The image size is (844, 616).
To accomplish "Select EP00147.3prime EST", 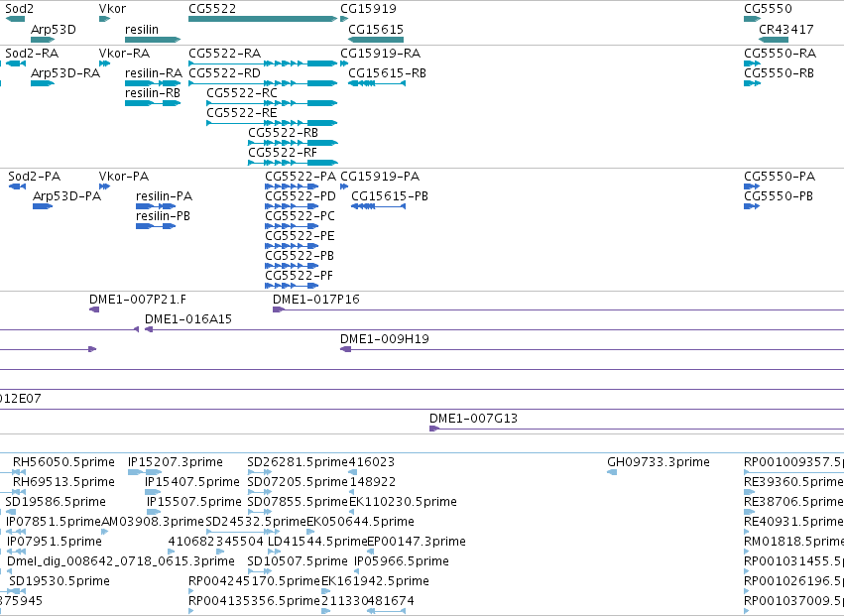I will tap(370, 552).
